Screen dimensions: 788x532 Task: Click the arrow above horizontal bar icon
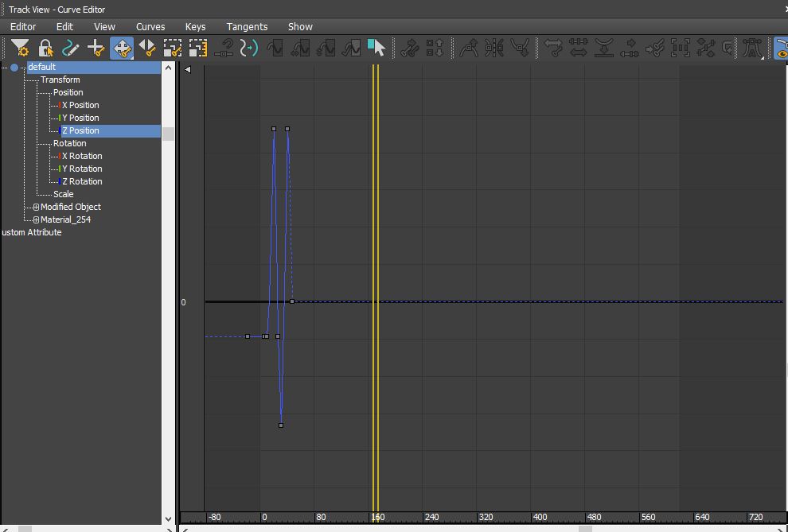[629, 49]
